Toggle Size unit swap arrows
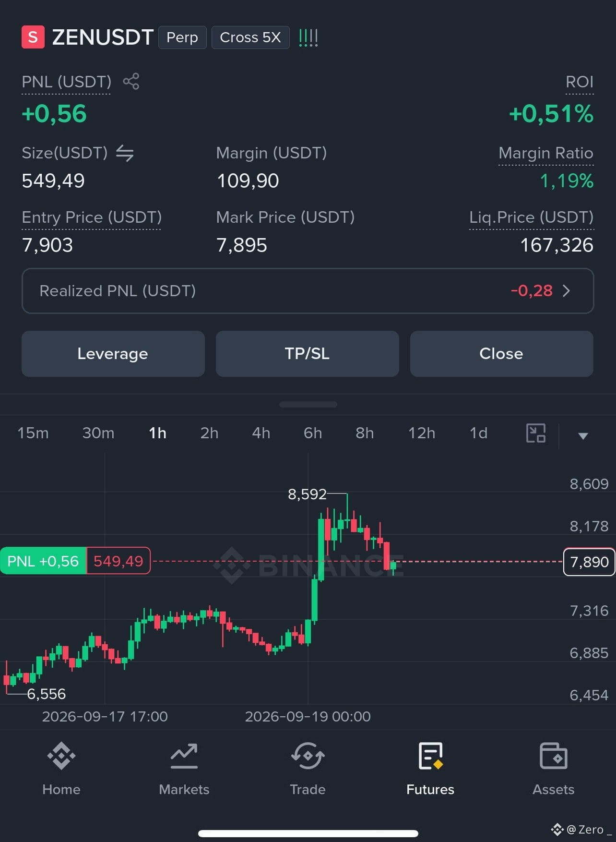 point(125,153)
